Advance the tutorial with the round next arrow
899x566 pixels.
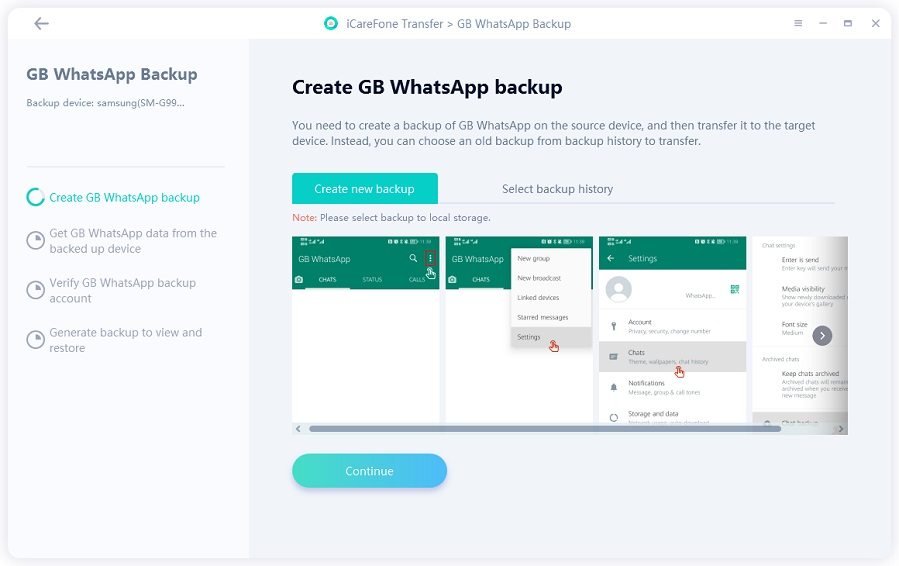point(822,335)
